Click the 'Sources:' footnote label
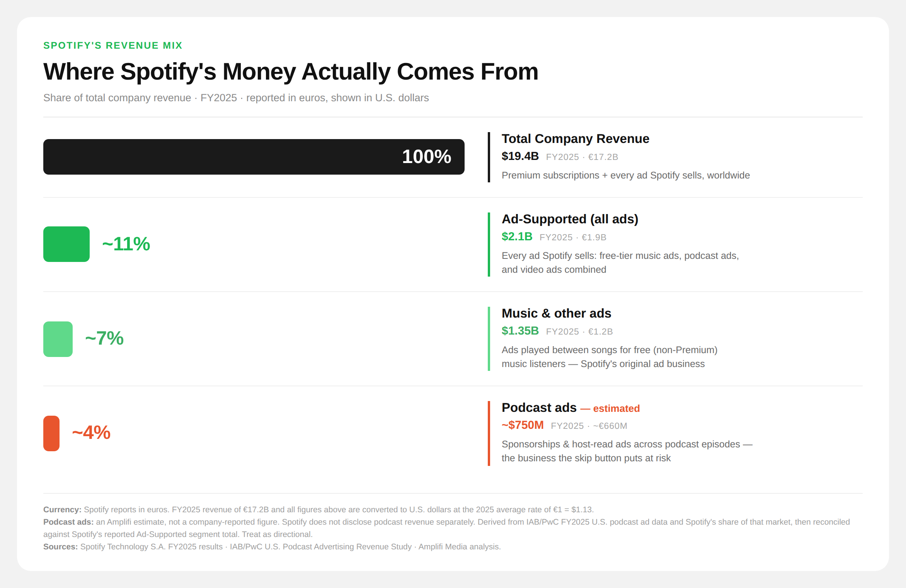Image resolution: width=906 pixels, height=588 pixels. coord(60,547)
